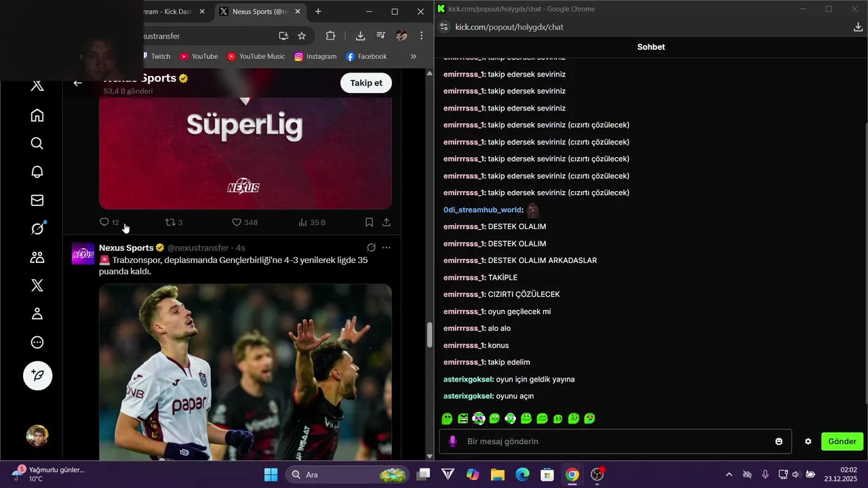Open the Chrome three-dot menu

pos(421,36)
